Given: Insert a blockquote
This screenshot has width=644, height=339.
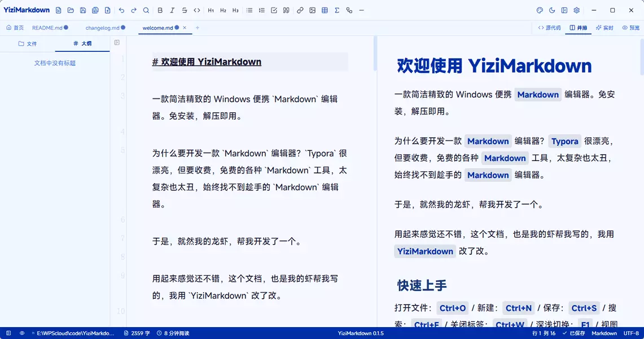Looking at the screenshot, I should (286, 10).
